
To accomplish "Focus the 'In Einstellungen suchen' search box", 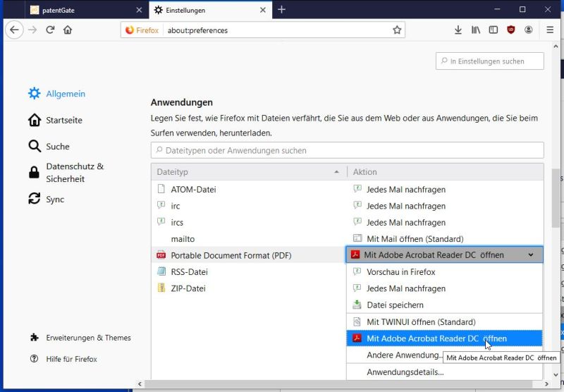I will [489, 61].
